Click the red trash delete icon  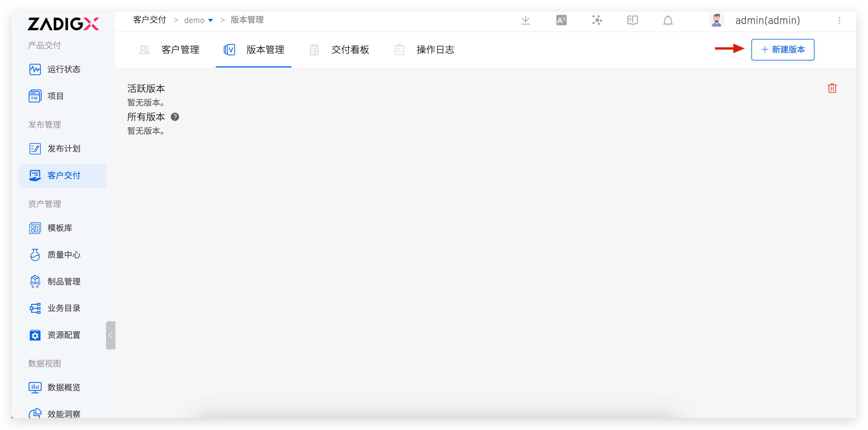[832, 88]
